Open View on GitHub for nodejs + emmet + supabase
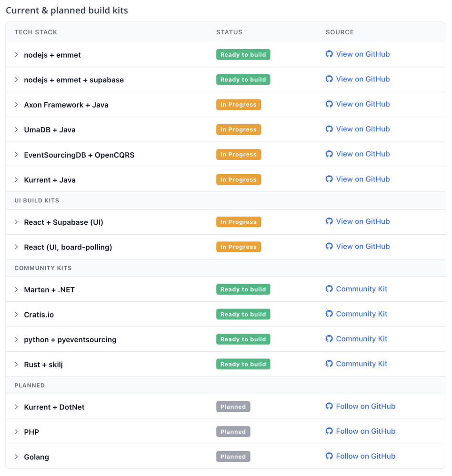The height and width of the screenshot is (476, 452). [x=362, y=79]
